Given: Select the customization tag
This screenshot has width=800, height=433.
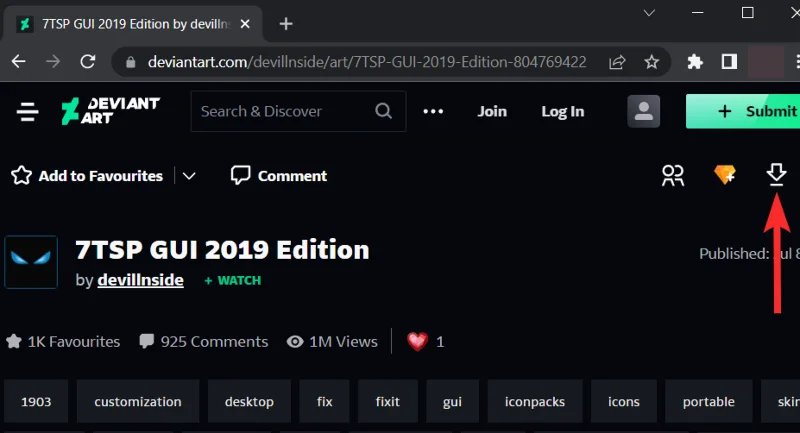Looking at the screenshot, I should [x=138, y=401].
